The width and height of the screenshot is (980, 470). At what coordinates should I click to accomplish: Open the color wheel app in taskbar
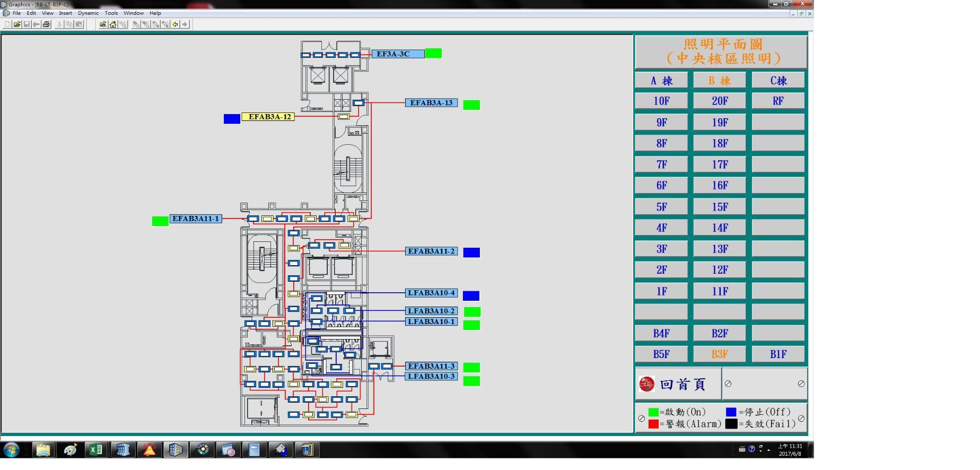pyautogui.click(x=203, y=450)
